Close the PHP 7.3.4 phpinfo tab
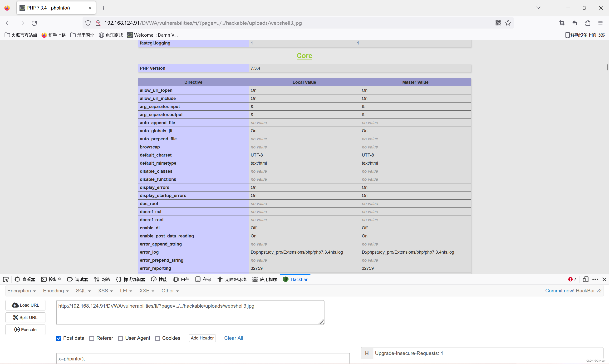 click(x=90, y=8)
